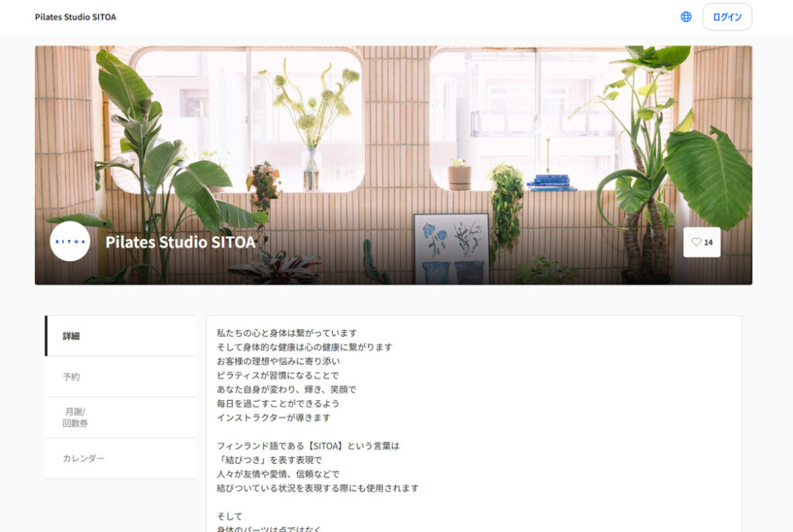The image size is (793, 532).
Task: Click the text line インストラクターが導きます
Action: pos(273,417)
